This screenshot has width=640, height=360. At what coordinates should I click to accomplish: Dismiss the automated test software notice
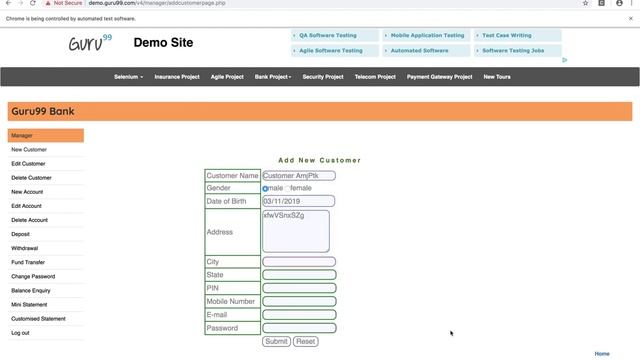click(631, 18)
